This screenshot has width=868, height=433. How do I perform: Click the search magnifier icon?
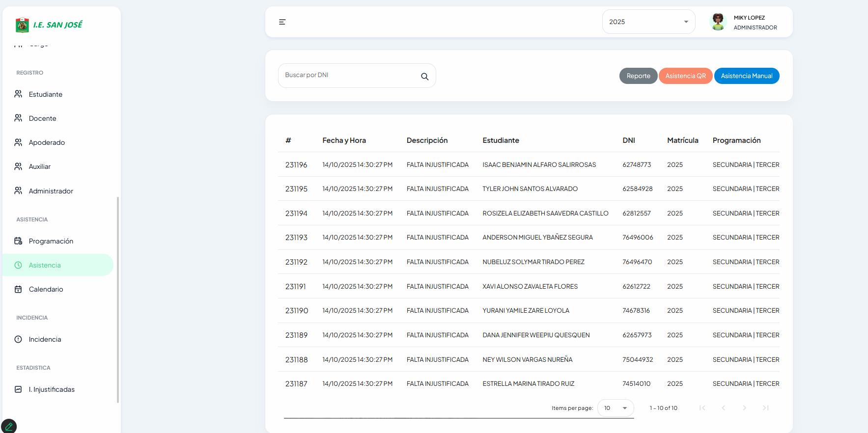424,77
